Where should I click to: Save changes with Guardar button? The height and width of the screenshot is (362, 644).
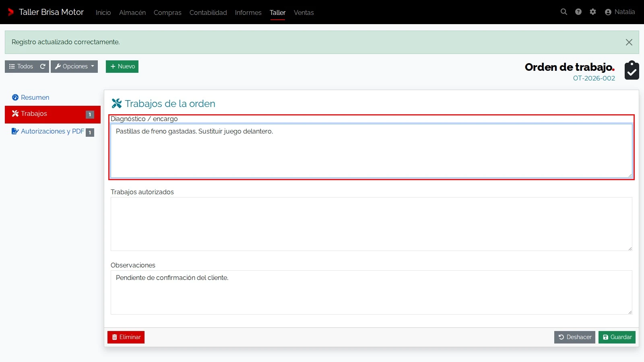coord(617,337)
